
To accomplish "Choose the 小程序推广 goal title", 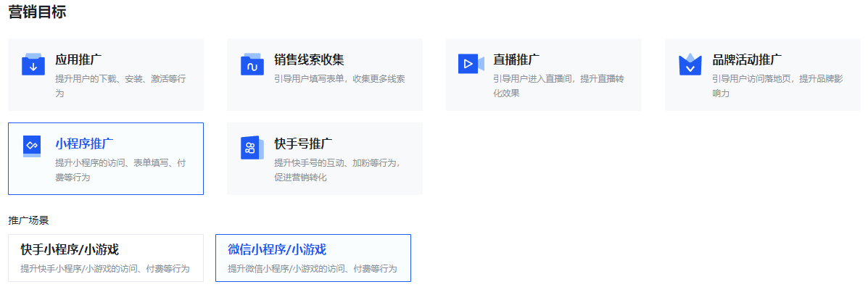I will tap(84, 143).
